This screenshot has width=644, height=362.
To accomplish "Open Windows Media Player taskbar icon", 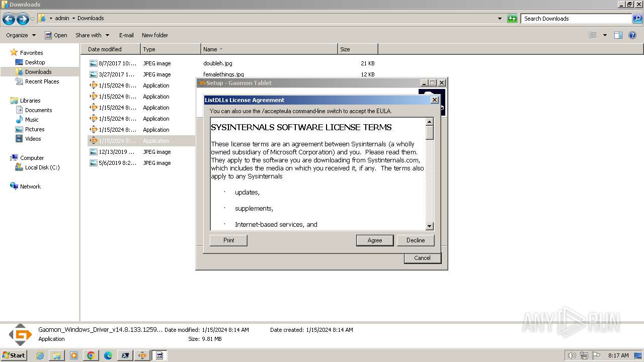I will (x=74, y=355).
